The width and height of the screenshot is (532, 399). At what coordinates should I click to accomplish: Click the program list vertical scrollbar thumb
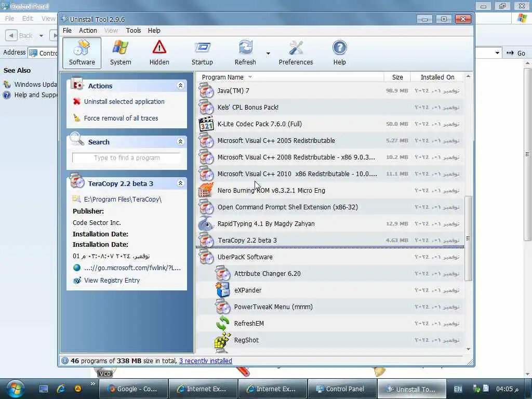tap(468, 238)
